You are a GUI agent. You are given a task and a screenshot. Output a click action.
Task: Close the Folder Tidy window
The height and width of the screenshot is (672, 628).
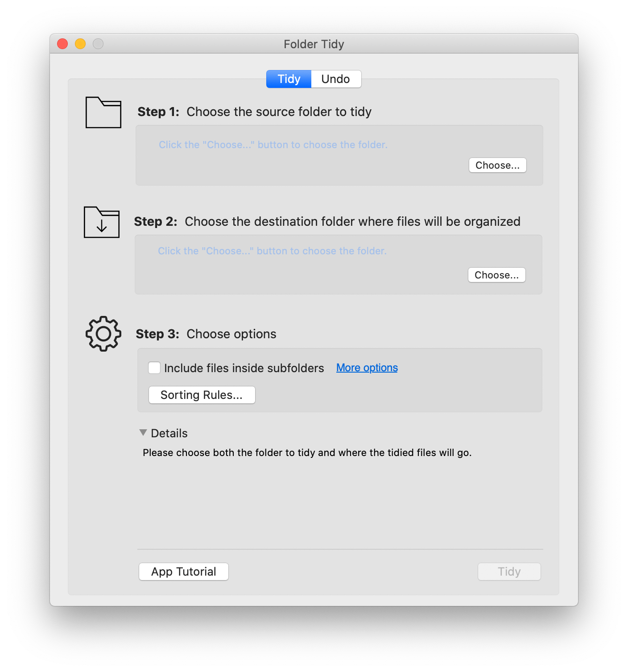[x=62, y=44]
